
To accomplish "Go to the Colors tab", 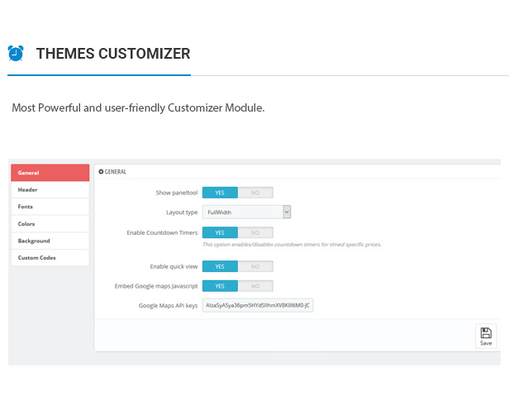I will tap(50, 224).
